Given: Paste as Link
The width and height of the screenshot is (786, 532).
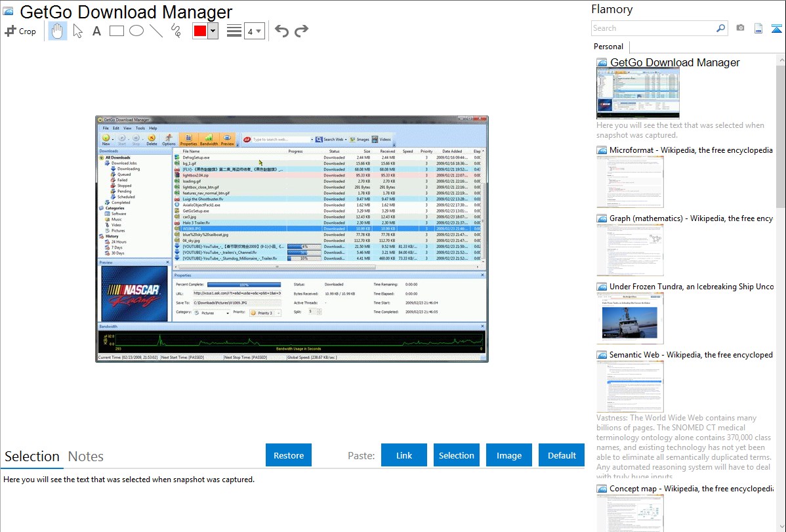Looking at the screenshot, I should tap(404, 455).
